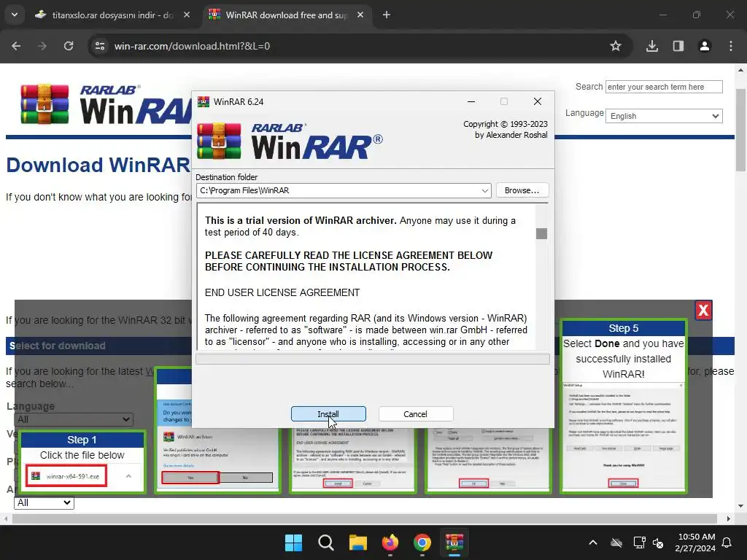The image size is (747, 560).
Task: Click the WinRAR website logo
Action: pos(105,104)
